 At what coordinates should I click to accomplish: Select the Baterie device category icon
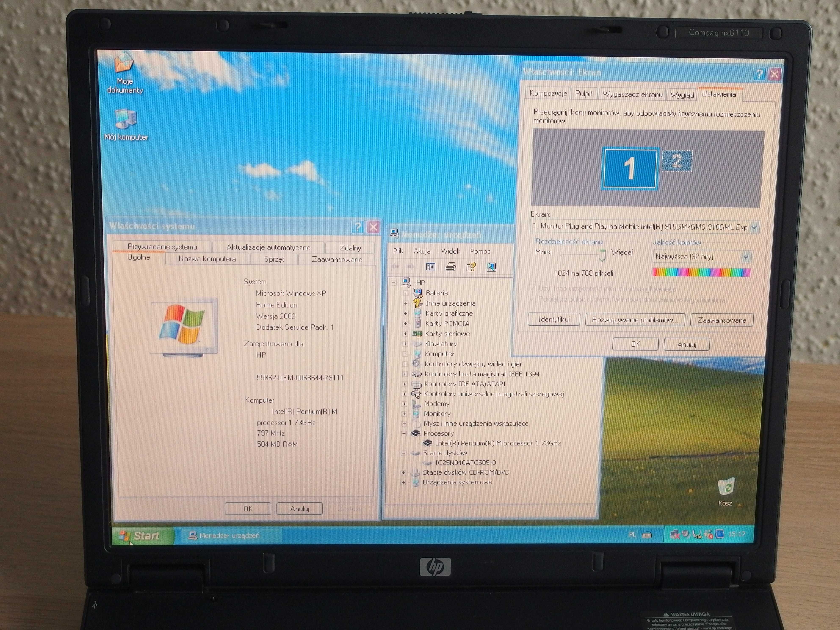[418, 293]
